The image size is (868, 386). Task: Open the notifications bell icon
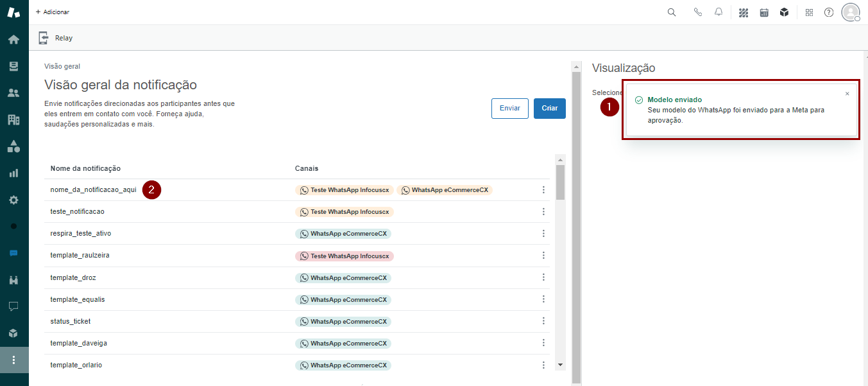click(x=719, y=12)
